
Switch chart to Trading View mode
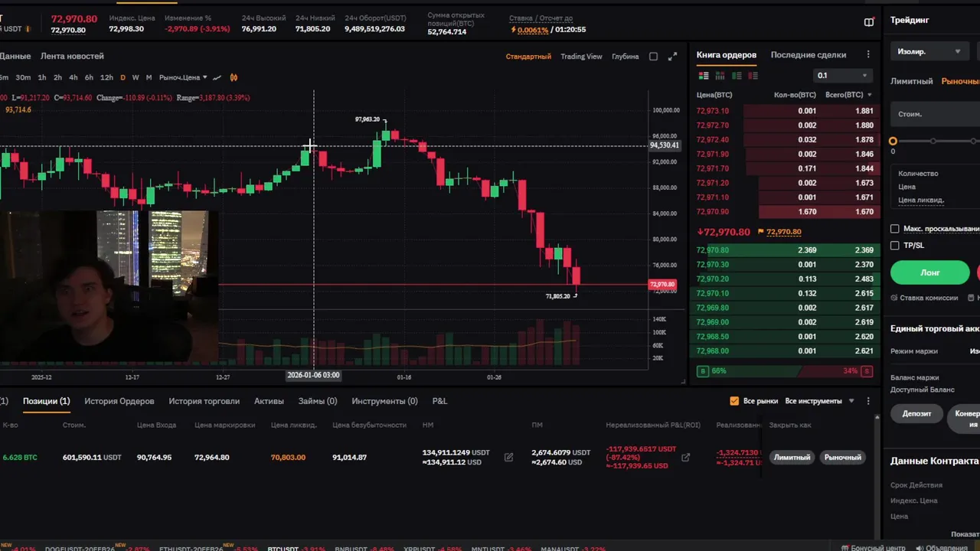tap(581, 57)
